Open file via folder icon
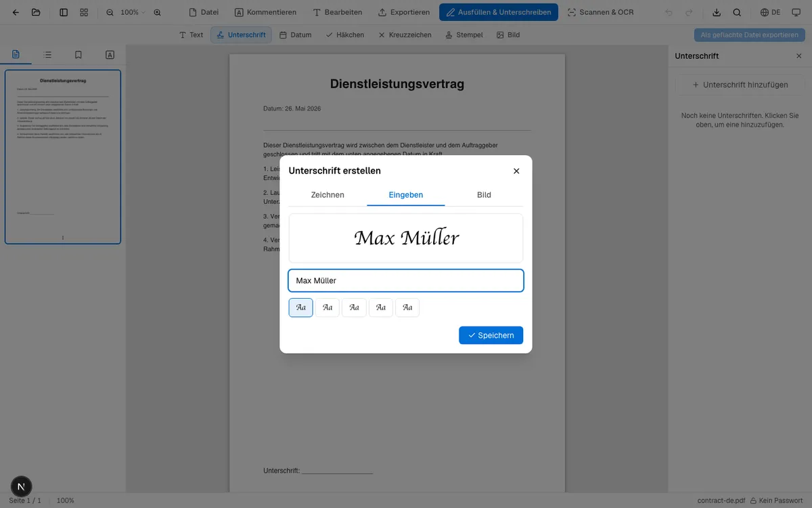The height and width of the screenshot is (508, 812). [36, 12]
